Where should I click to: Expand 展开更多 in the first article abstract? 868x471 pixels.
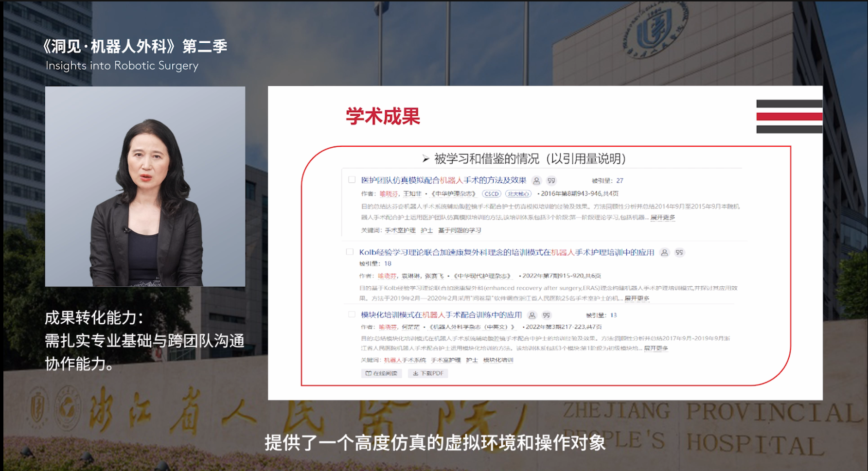click(x=663, y=218)
